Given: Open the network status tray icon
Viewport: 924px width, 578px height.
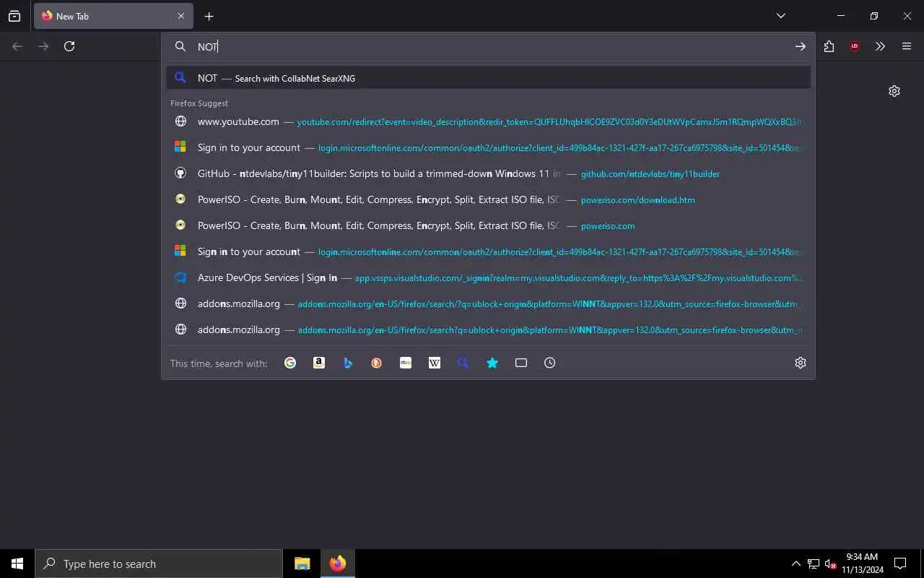Looking at the screenshot, I should click(x=814, y=564).
